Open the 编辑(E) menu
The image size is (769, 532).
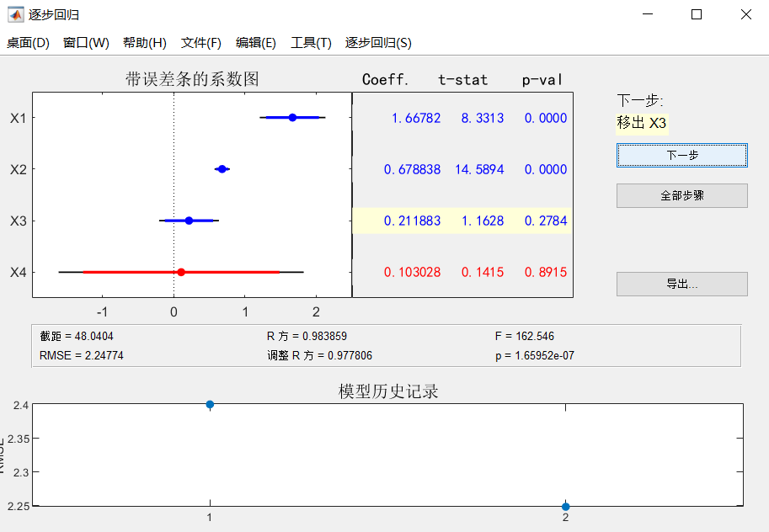coord(256,43)
